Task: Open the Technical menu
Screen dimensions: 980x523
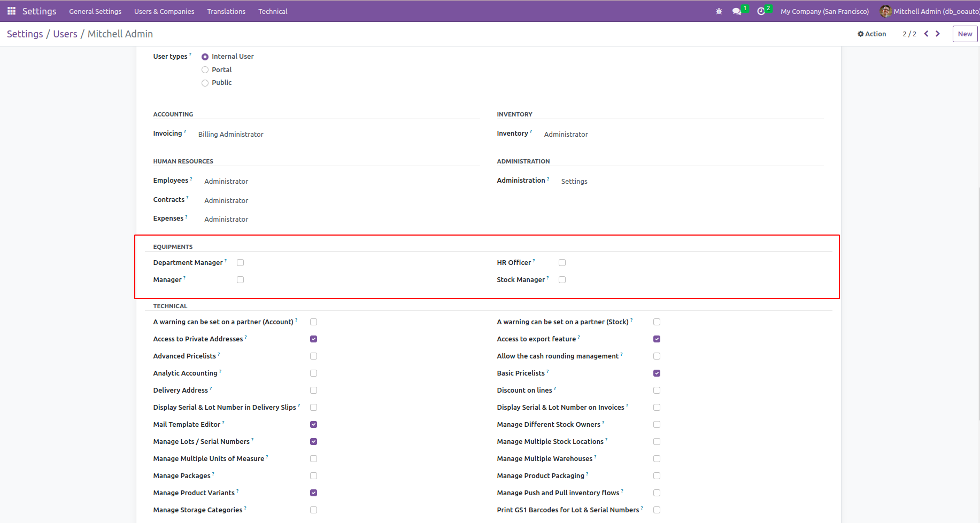Action: click(273, 11)
